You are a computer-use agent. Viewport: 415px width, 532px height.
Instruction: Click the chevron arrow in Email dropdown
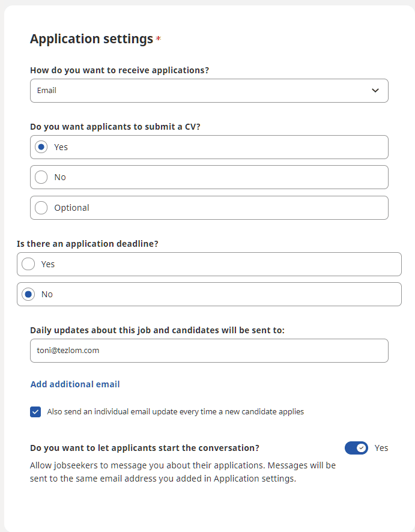pyautogui.click(x=375, y=91)
